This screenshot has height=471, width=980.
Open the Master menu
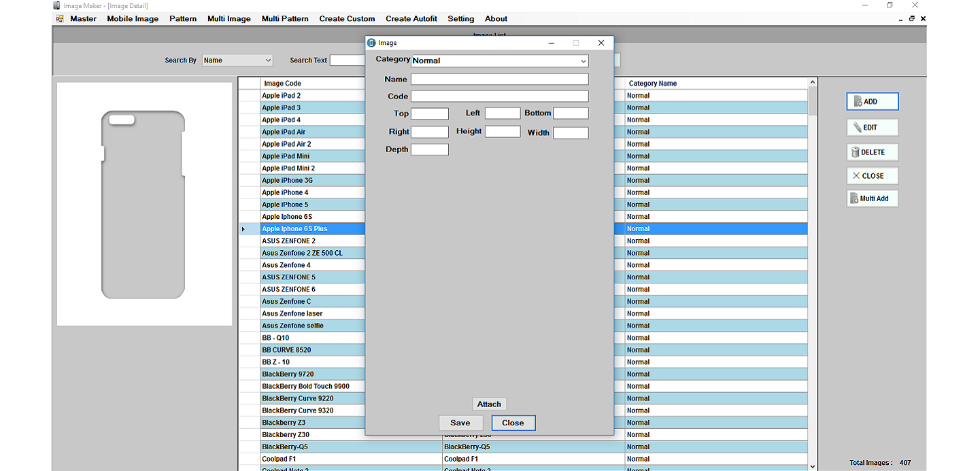[x=83, y=18]
